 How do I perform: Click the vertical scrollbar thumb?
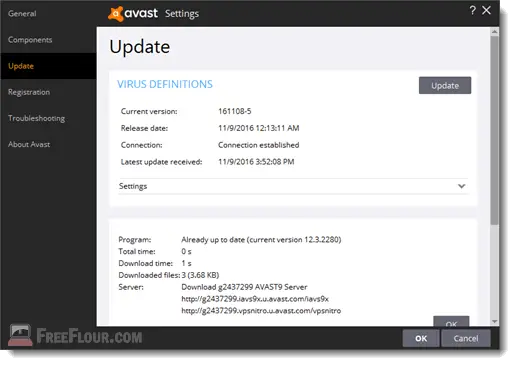coord(494,130)
